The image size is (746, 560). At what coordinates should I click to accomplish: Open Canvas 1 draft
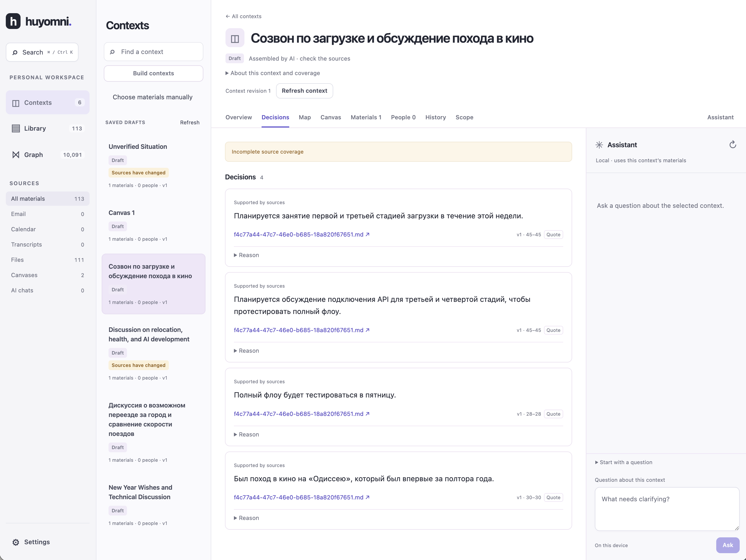pos(154,225)
